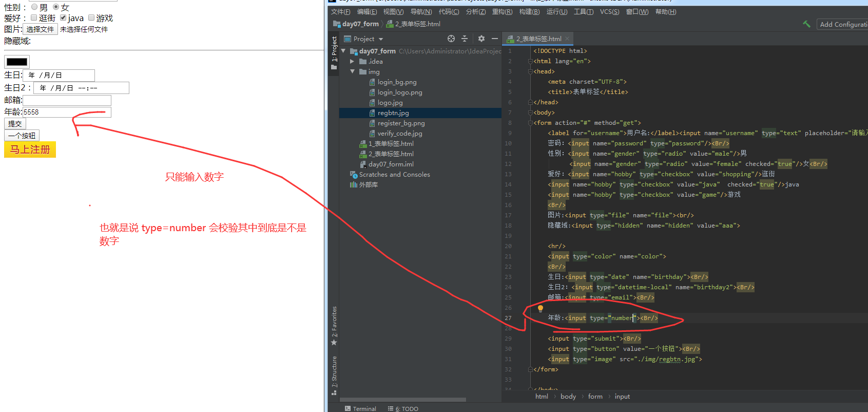
Task: Open the 编辑(E) menu
Action: [367, 12]
